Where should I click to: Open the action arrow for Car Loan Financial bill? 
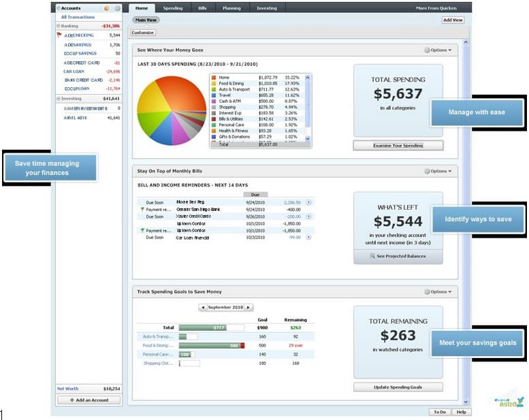click(x=308, y=237)
